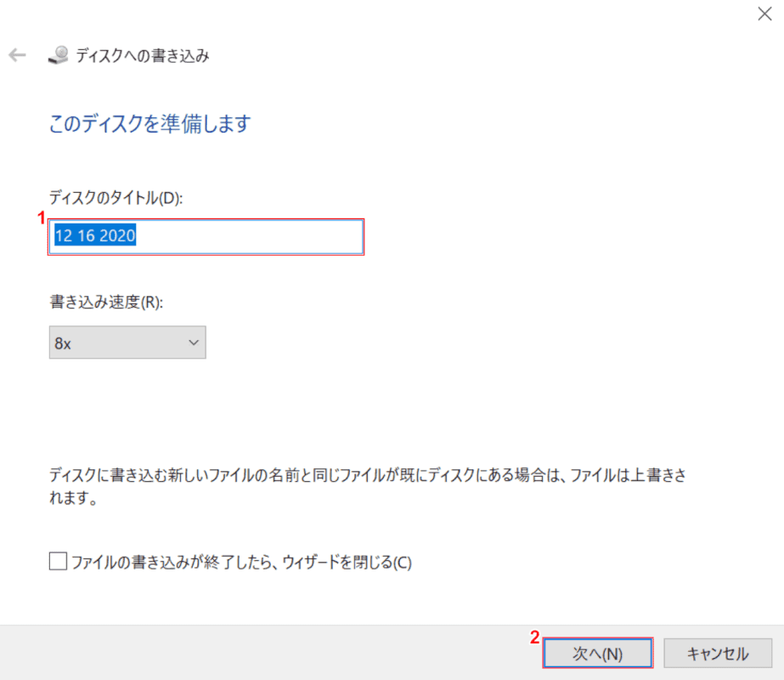Enable close wizard after writing checkbox
Screen dimensions: 784x680
(x=59, y=561)
